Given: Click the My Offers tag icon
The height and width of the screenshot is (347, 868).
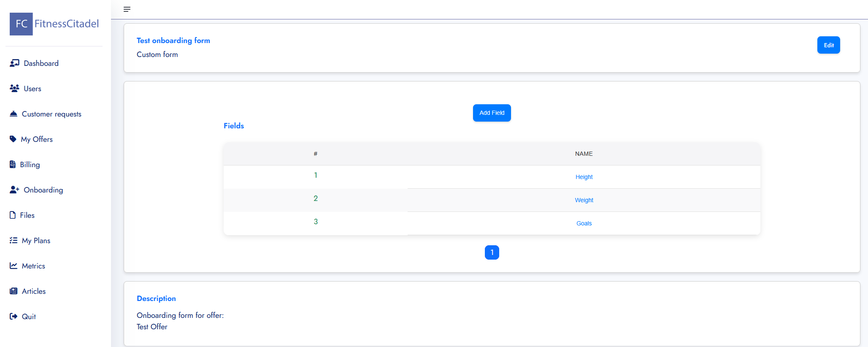Looking at the screenshot, I should click(13, 139).
